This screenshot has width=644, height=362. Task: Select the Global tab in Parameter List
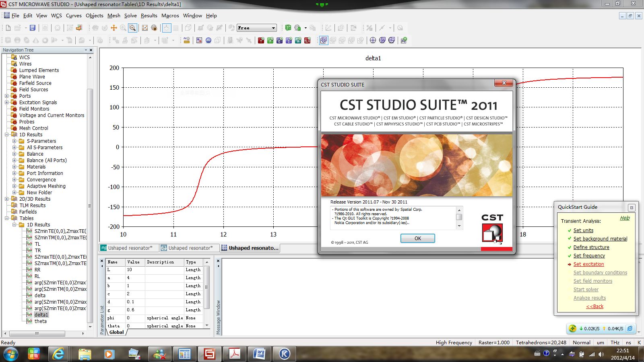(116, 332)
